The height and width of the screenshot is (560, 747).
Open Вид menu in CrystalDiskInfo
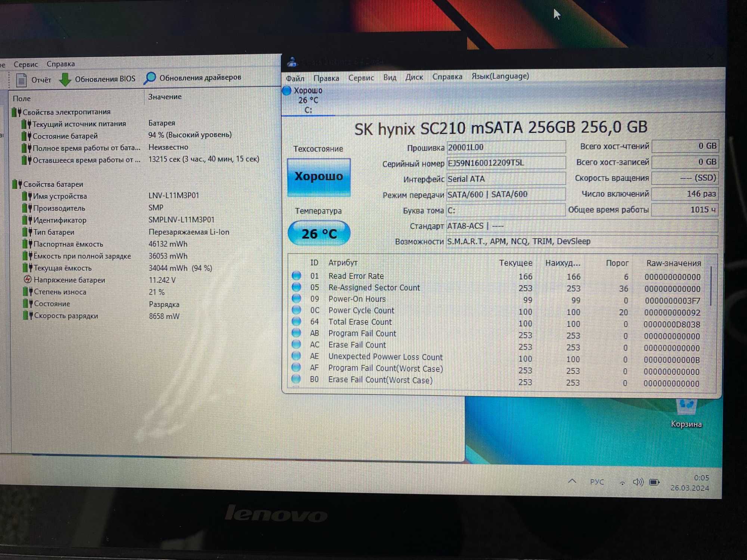pyautogui.click(x=390, y=77)
